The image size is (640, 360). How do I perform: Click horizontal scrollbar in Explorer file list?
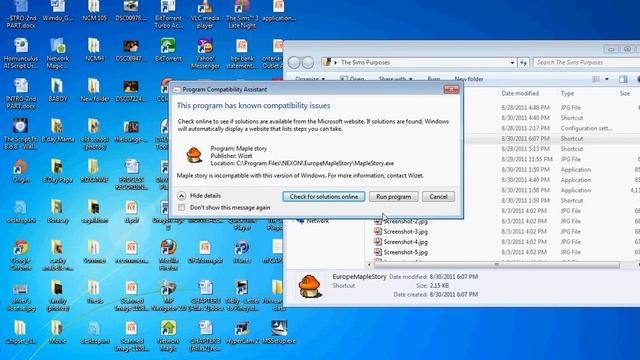tap(496, 264)
